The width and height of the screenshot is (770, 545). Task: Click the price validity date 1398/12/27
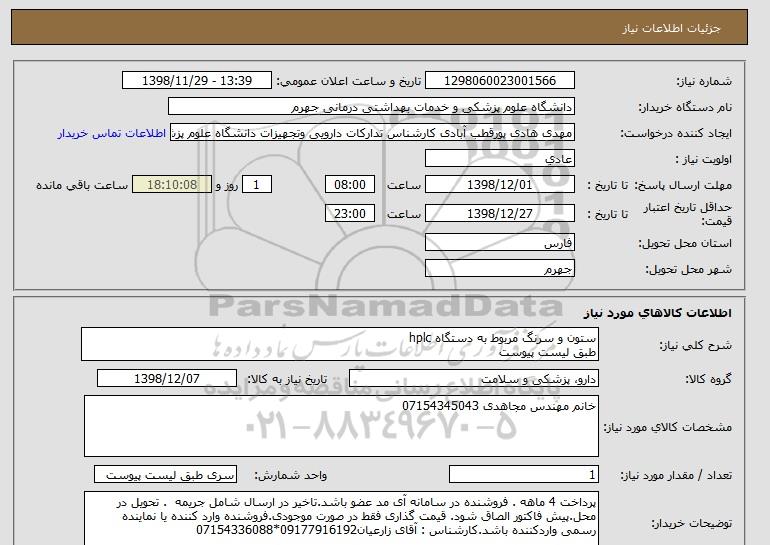[499, 214]
